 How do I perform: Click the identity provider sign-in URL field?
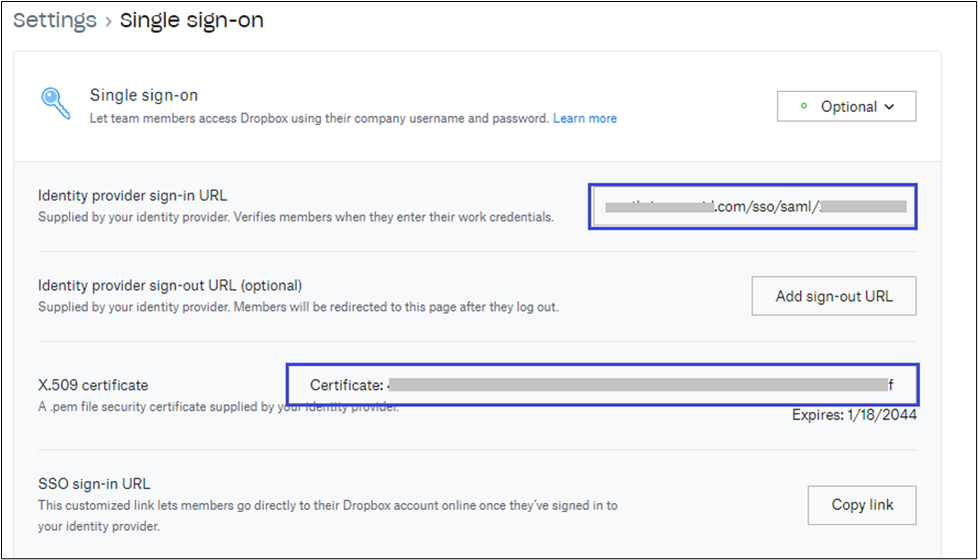[752, 207]
